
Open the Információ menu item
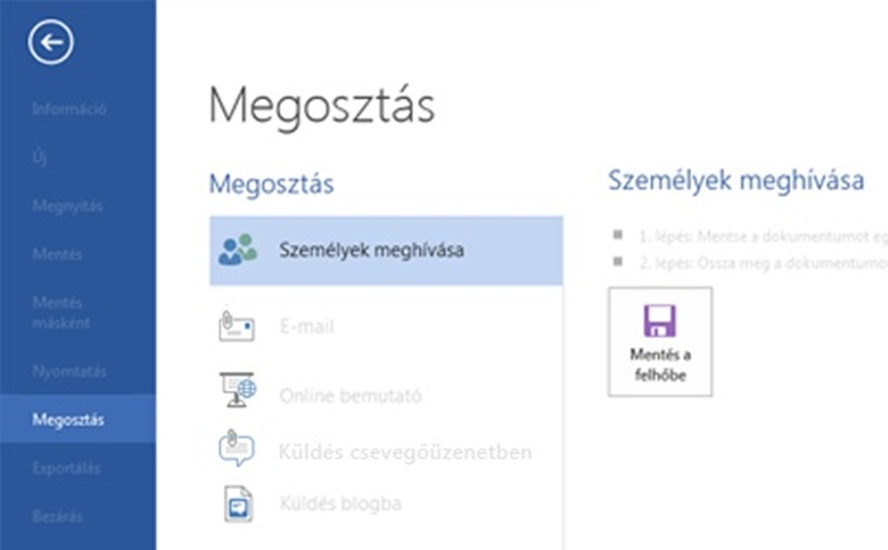[69, 108]
